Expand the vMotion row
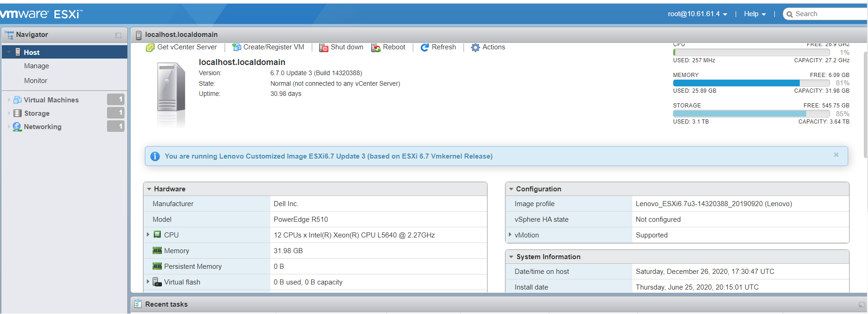Screen dimensions: 868x314 [x=510, y=234]
